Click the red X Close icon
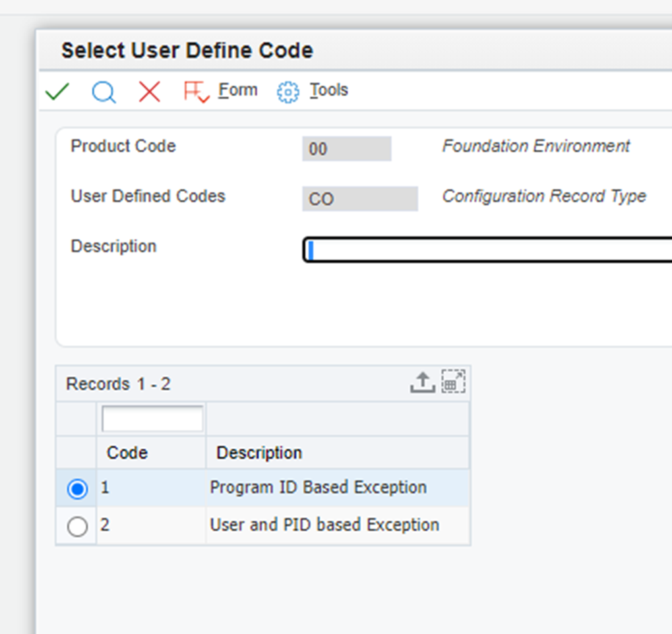Viewport: 672px width, 634px height. [150, 92]
